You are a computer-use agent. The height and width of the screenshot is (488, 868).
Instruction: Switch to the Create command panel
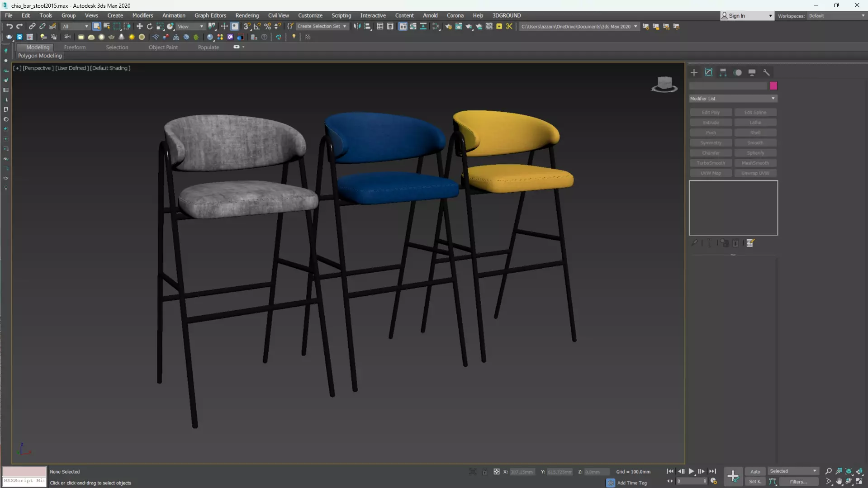(694, 72)
